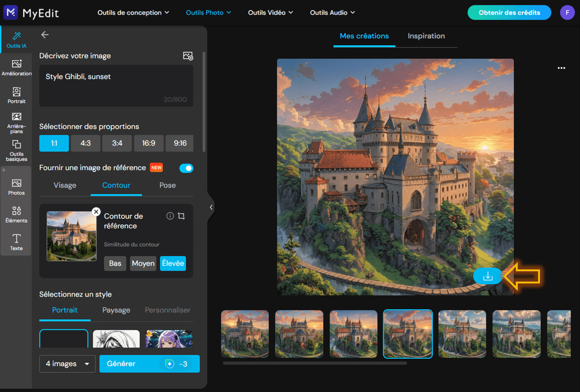Viewport: 580px width, 392px height.
Task: Set contour similarity to Bas
Action: click(x=115, y=263)
